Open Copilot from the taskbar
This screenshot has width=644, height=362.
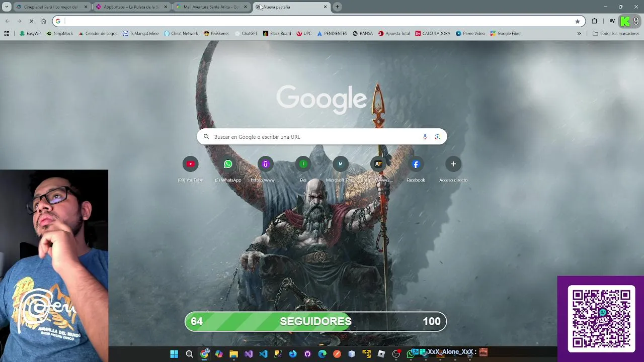219,354
